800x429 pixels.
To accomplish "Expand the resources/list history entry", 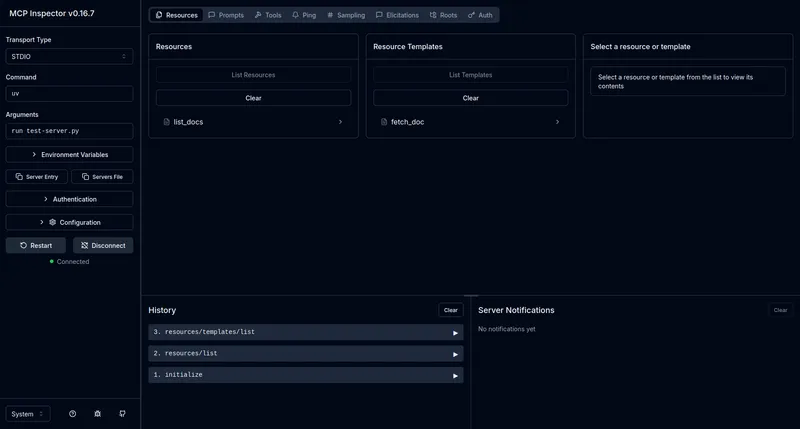I will click(305, 353).
